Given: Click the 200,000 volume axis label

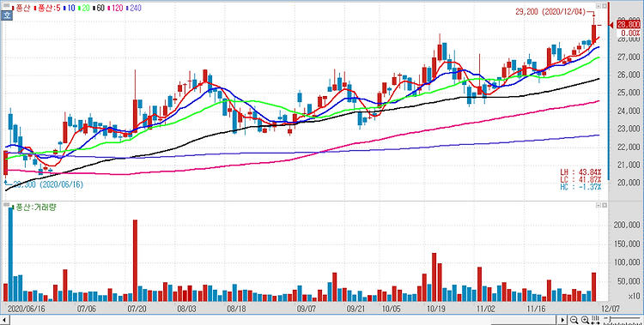Looking at the screenshot, I should coord(627,226).
